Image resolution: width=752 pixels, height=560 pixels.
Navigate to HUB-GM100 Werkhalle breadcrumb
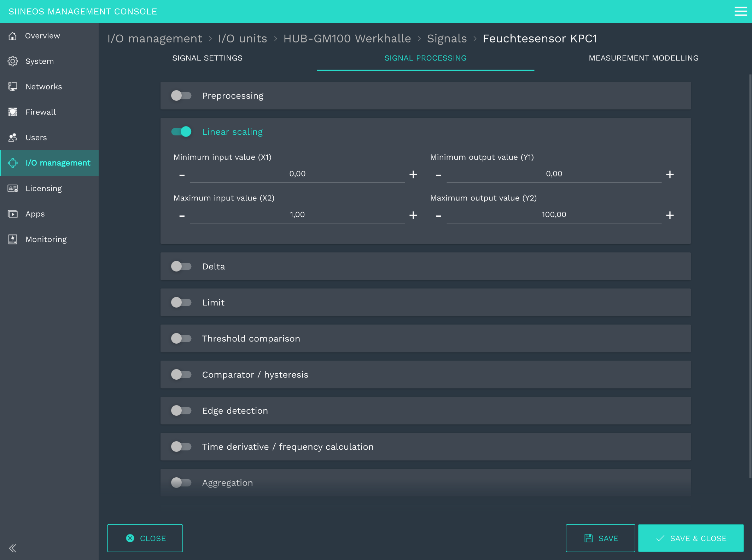click(x=347, y=39)
